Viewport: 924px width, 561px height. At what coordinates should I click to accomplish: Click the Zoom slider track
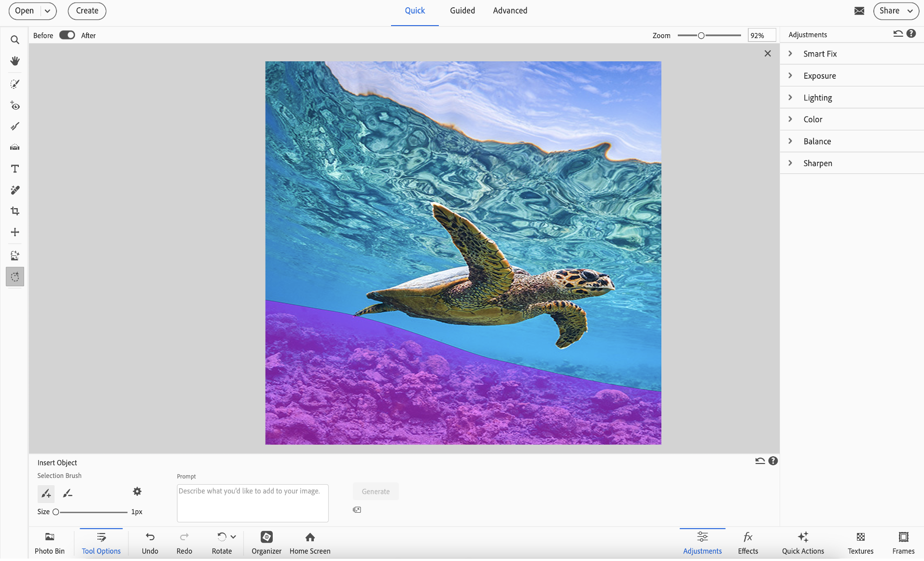(722, 35)
